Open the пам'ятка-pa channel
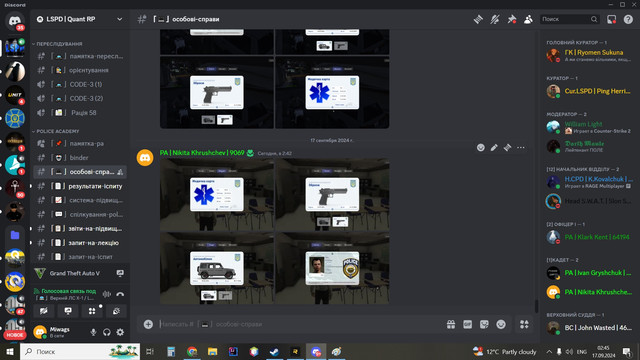The image size is (640, 360). (80, 144)
